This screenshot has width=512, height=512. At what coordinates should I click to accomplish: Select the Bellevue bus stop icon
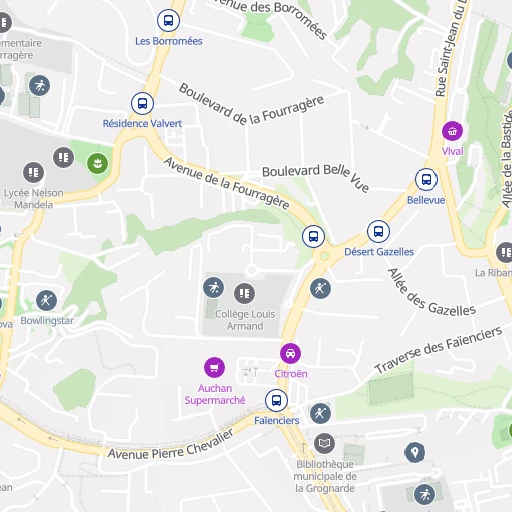pos(426,180)
